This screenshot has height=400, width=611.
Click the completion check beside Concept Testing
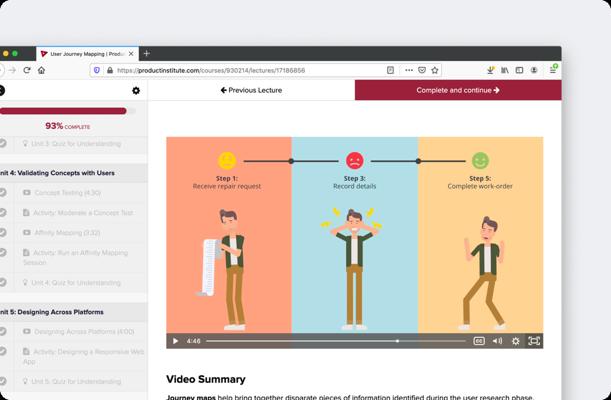click(3, 192)
